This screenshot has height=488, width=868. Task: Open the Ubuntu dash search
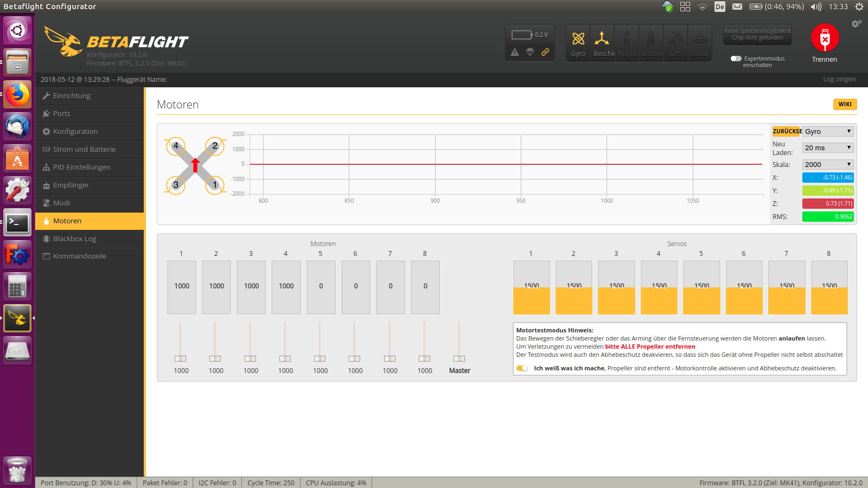[x=17, y=30]
